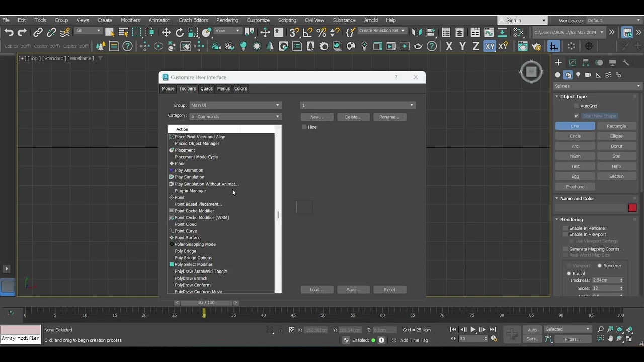Image resolution: width=644 pixels, height=362 pixels.
Task: Activate the Select and Move tool
Action: click(166, 32)
